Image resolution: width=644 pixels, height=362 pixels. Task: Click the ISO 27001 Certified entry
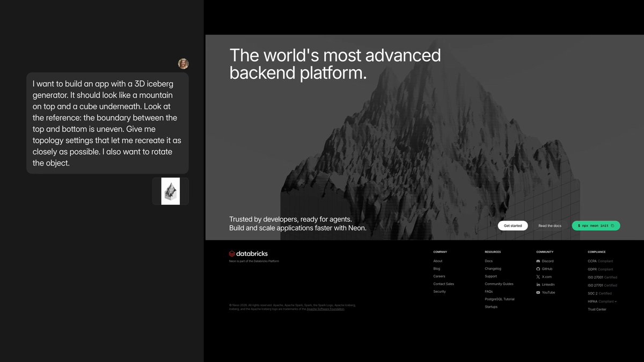(603, 277)
